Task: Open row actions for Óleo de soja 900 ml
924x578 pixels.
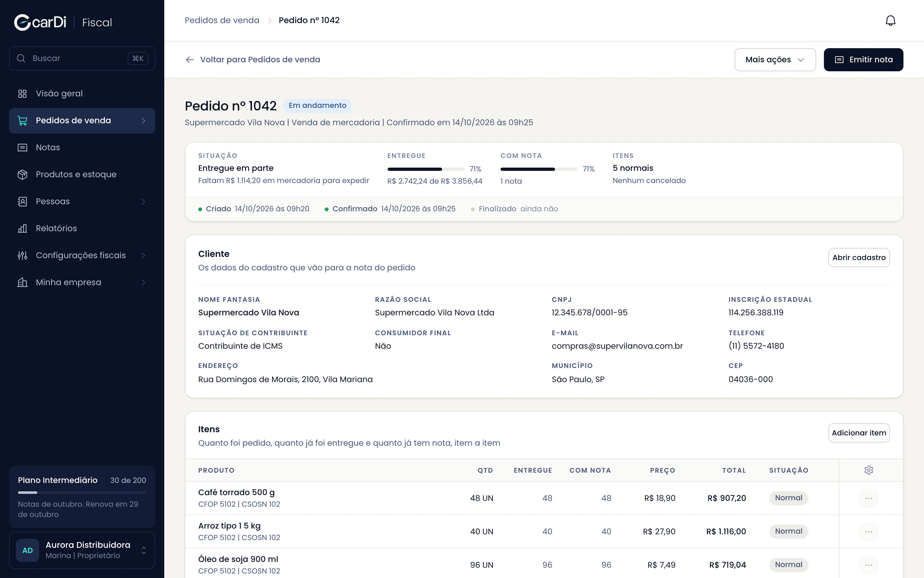Action: coord(868,565)
